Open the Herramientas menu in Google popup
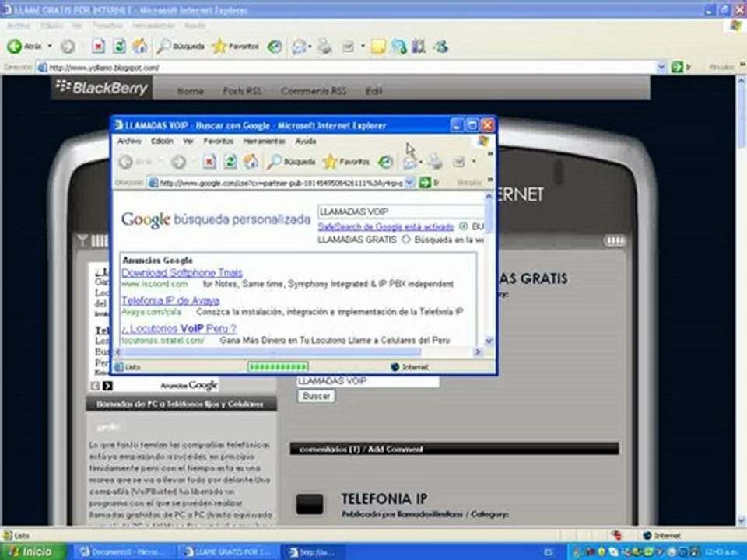Screen dimensions: 747x560 point(264,141)
